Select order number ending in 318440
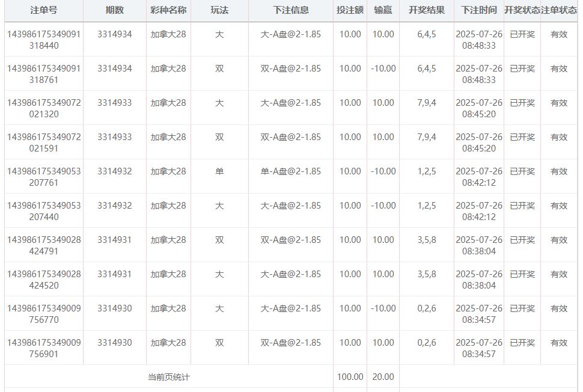 (x=44, y=40)
